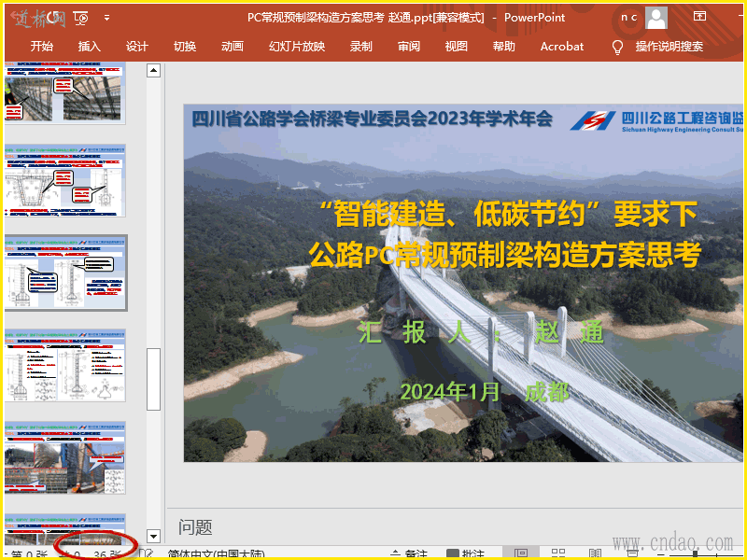Click the Tell Me lightbulb icon
The width and height of the screenshot is (747, 560).
coord(617,47)
